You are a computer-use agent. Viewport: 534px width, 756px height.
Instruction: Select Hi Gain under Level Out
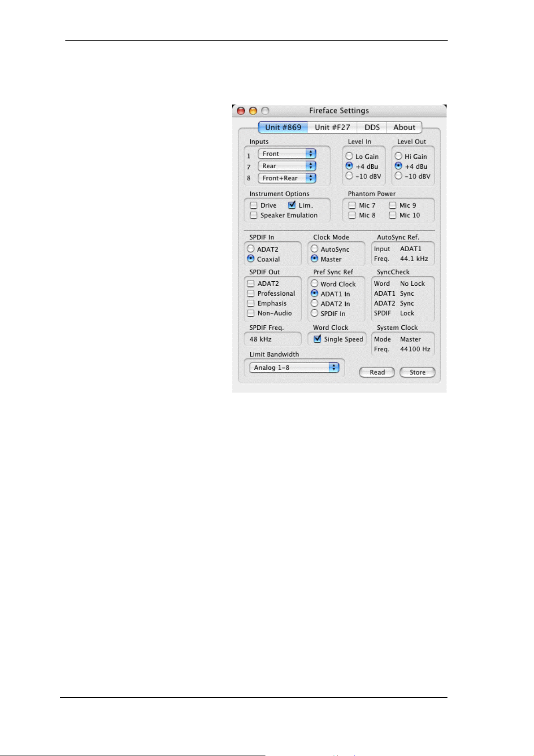[x=398, y=156]
